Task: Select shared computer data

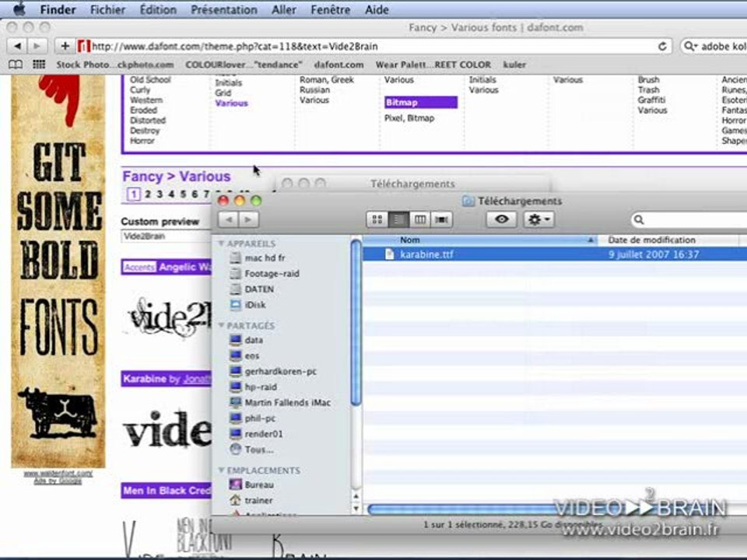Action: [254, 340]
